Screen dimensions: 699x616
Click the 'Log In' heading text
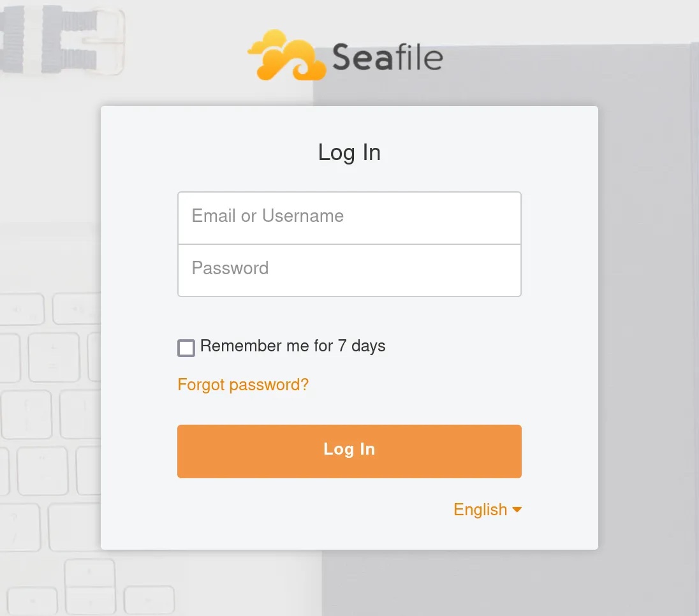(349, 152)
